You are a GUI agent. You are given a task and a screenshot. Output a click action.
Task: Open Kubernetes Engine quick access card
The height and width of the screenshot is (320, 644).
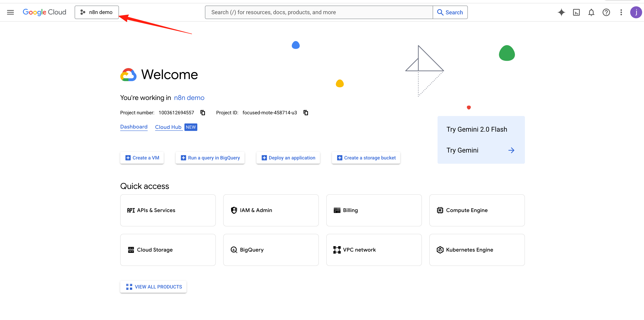pos(477,250)
